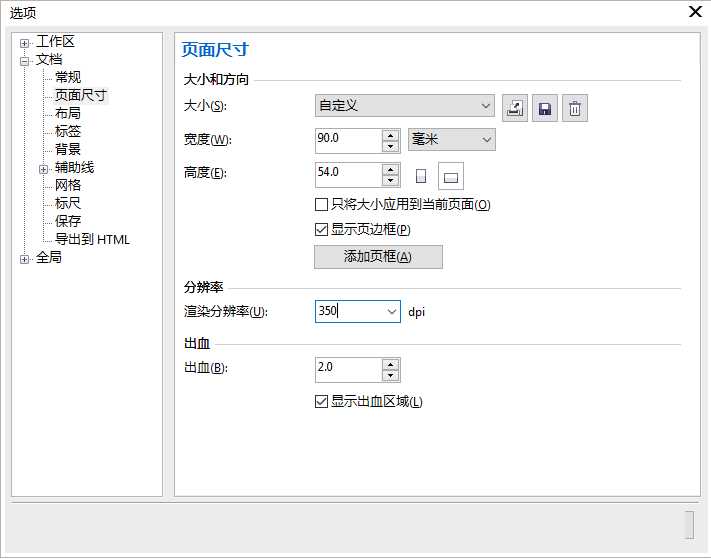Image resolution: width=711 pixels, height=559 pixels.
Task: Select the Layout item in the tree
Action: click(x=68, y=114)
